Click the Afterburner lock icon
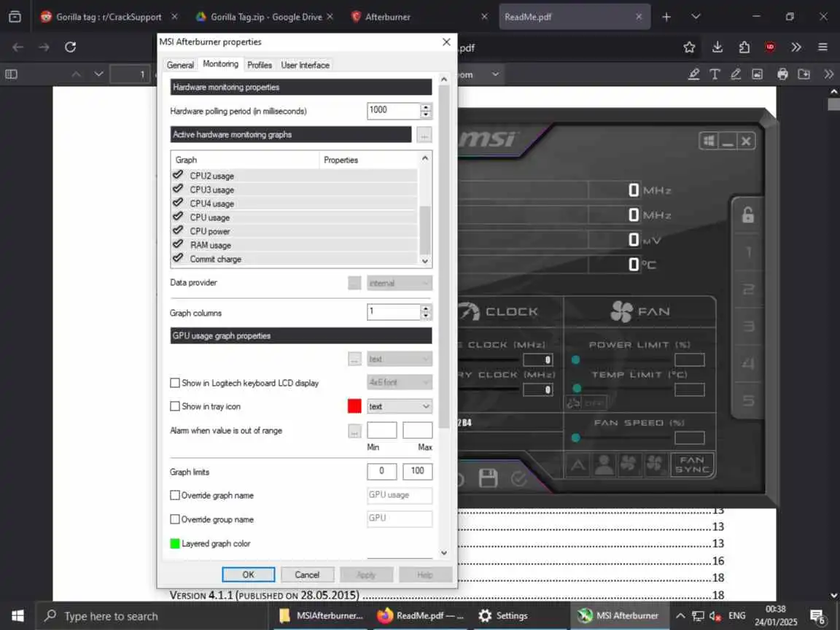The width and height of the screenshot is (840, 630). (748, 215)
